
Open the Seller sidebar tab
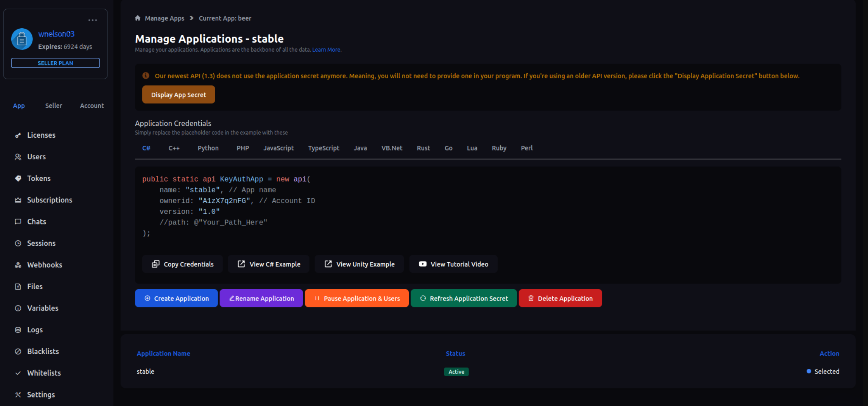[x=54, y=106]
